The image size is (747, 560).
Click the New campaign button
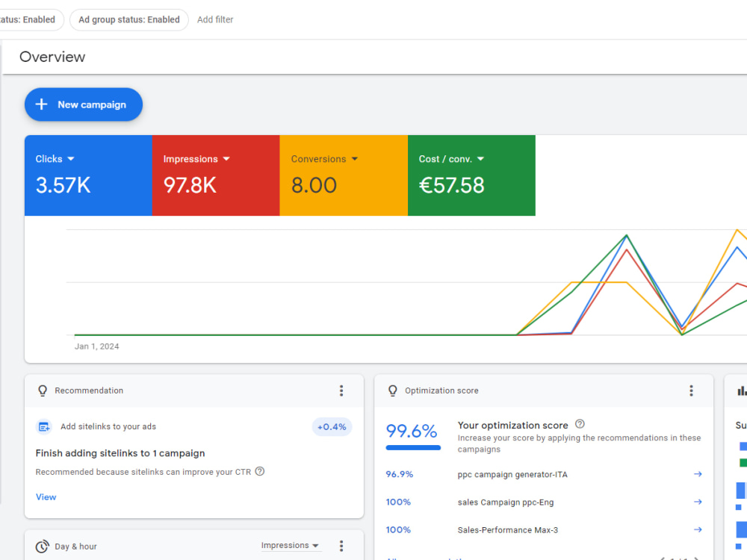(84, 105)
